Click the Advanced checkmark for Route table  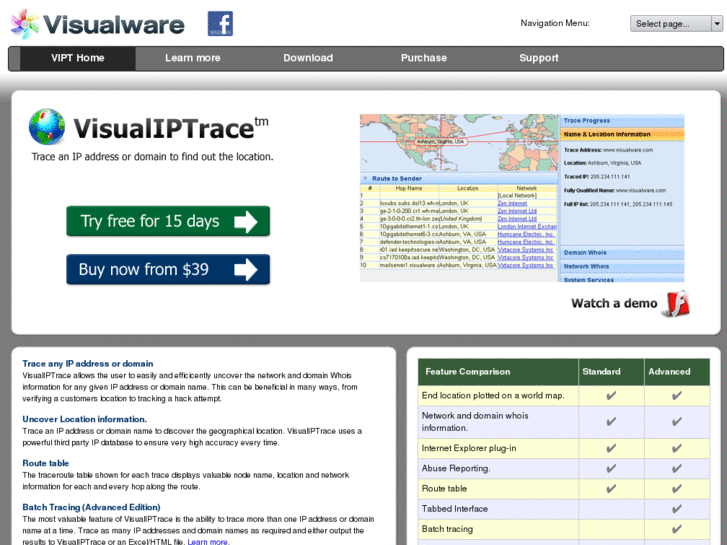pos(677,489)
